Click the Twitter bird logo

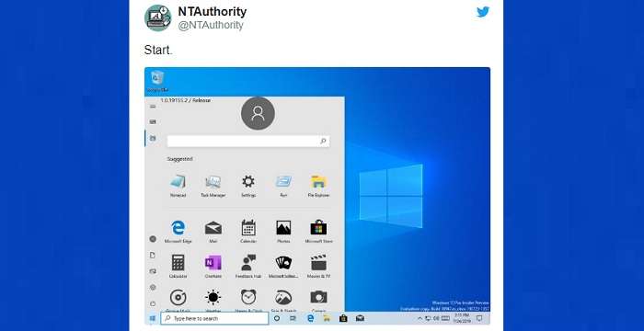483,12
